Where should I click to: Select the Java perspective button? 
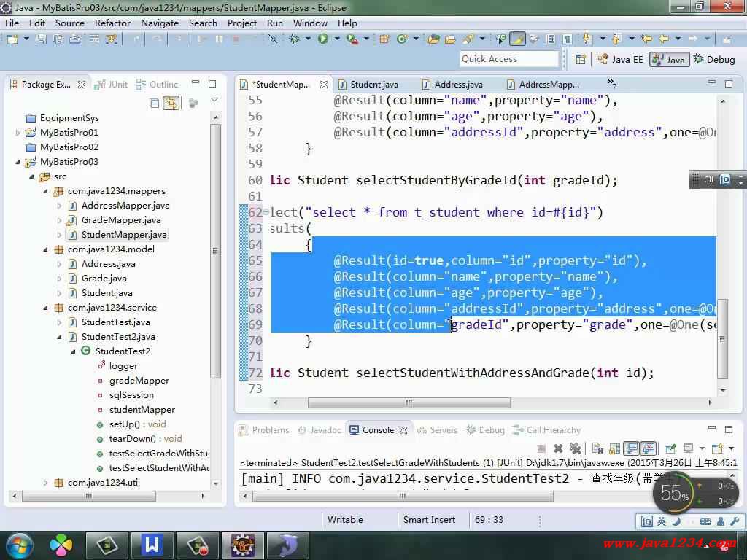pyautogui.click(x=670, y=60)
